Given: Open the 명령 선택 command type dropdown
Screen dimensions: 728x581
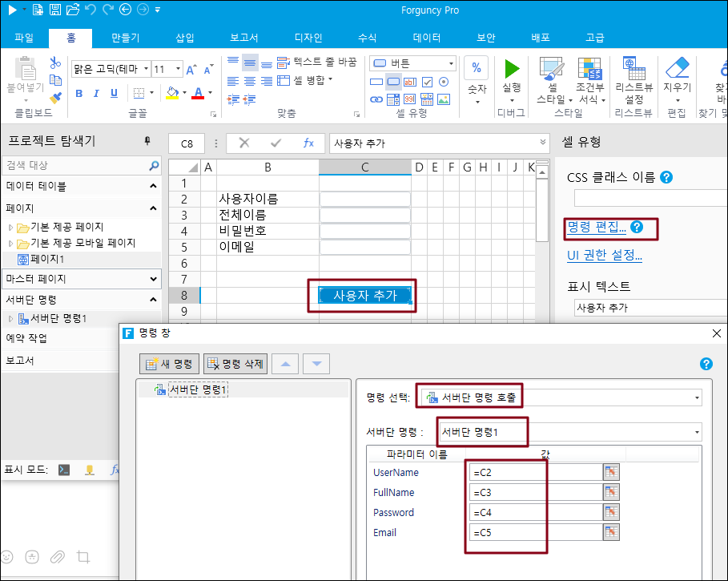Looking at the screenshot, I should click(x=697, y=397).
